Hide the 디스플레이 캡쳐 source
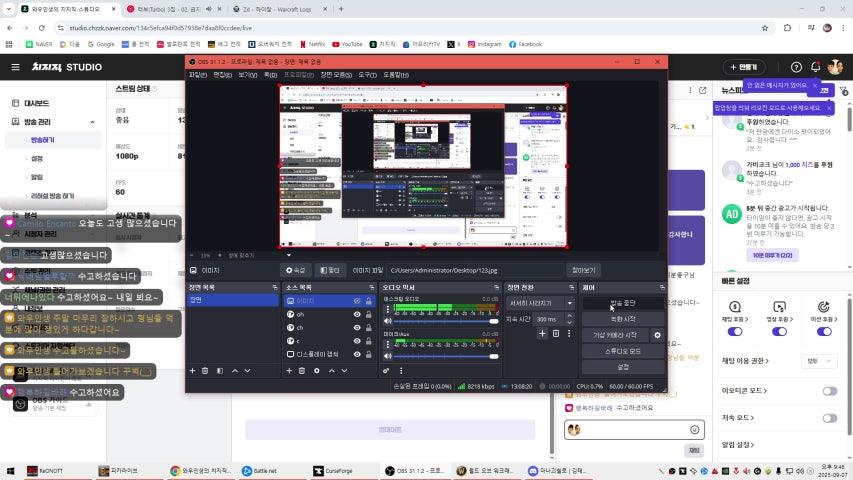Image resolution: width=853 pixels, height=480 pixels. pos(357,354)
